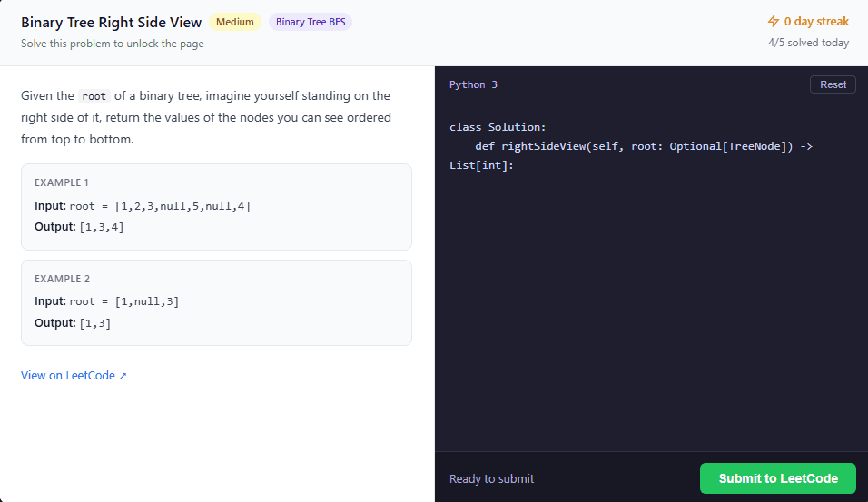868x502 pixels.
Task: Click the EXAMPLE 2 heading
Action: (x=62, y=279)
